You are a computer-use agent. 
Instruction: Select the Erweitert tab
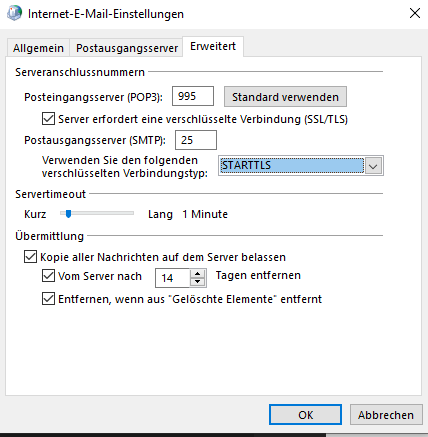point(213,46)
